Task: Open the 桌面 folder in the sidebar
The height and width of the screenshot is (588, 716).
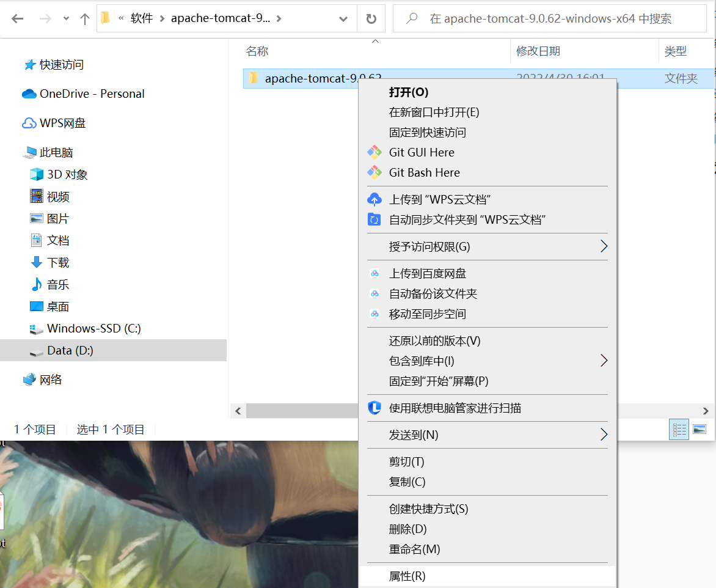Action: click(x=49, y=306)
